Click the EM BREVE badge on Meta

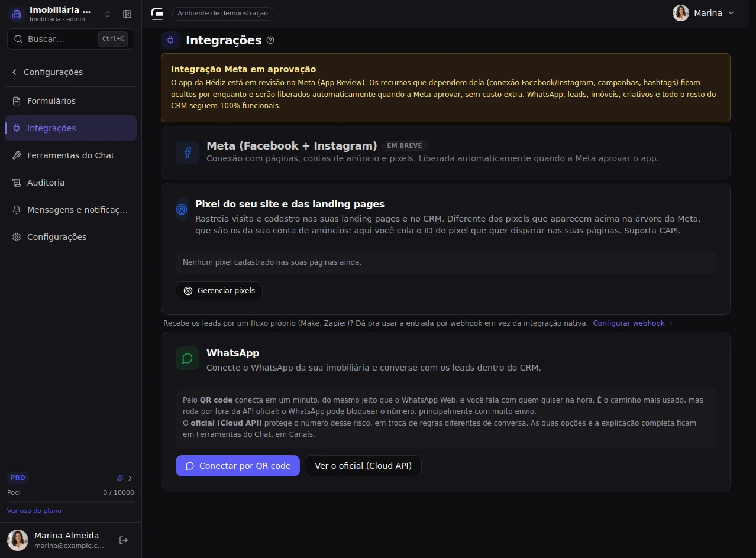point(405,146)
